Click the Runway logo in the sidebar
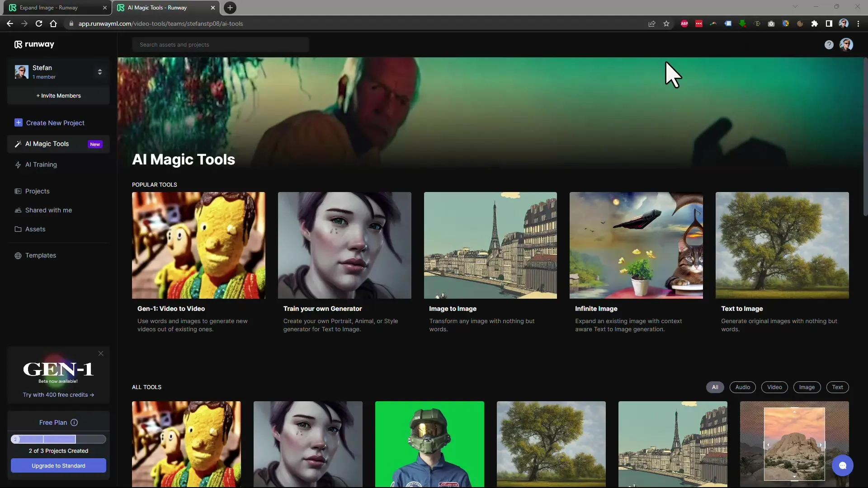Image resolution: width=868 pixels, height=488 pixels. [34, 44]
